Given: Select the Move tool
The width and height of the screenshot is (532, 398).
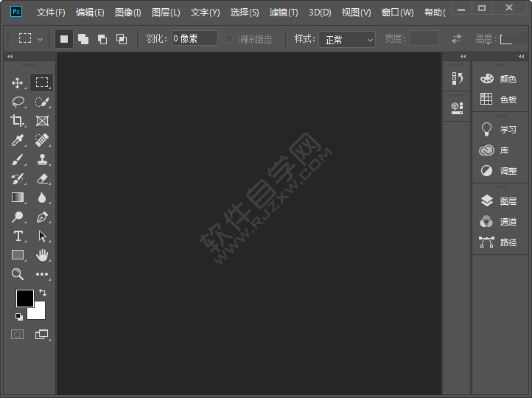Looking at the screenshot, I should [18, 83].
